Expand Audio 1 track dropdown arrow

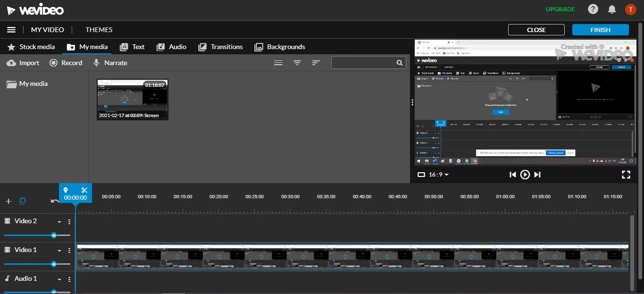[x=59, y=279]
